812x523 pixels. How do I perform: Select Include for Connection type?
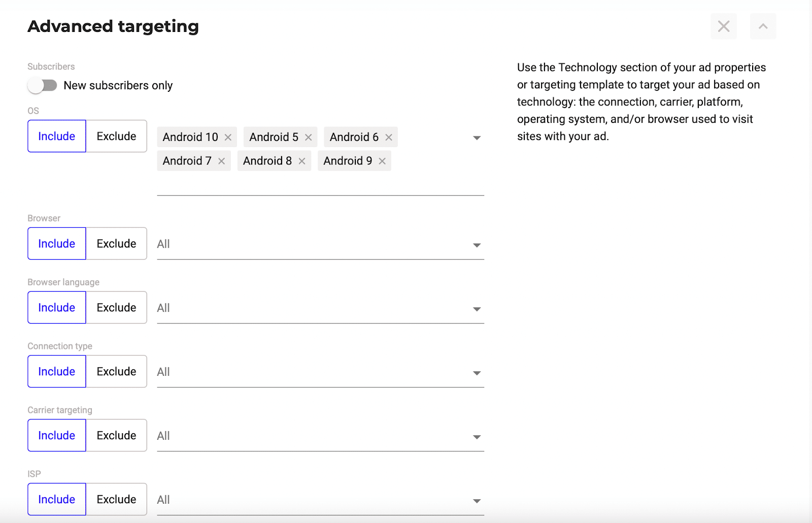(x=57, y=371)
